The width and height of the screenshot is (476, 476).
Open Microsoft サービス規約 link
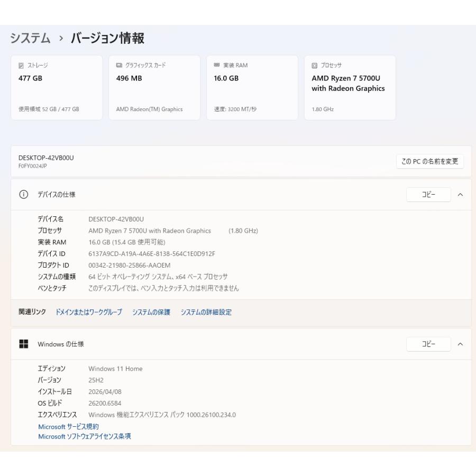[68, 426]
